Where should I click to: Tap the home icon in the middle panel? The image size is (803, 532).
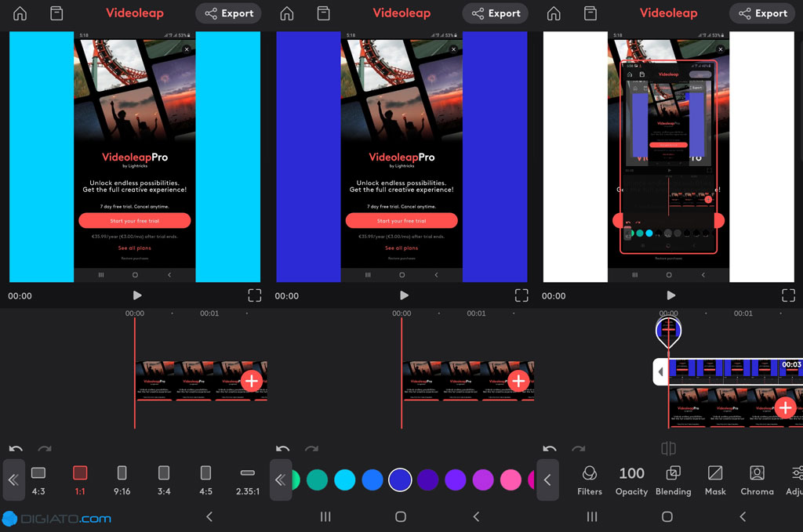coord(287,13)
